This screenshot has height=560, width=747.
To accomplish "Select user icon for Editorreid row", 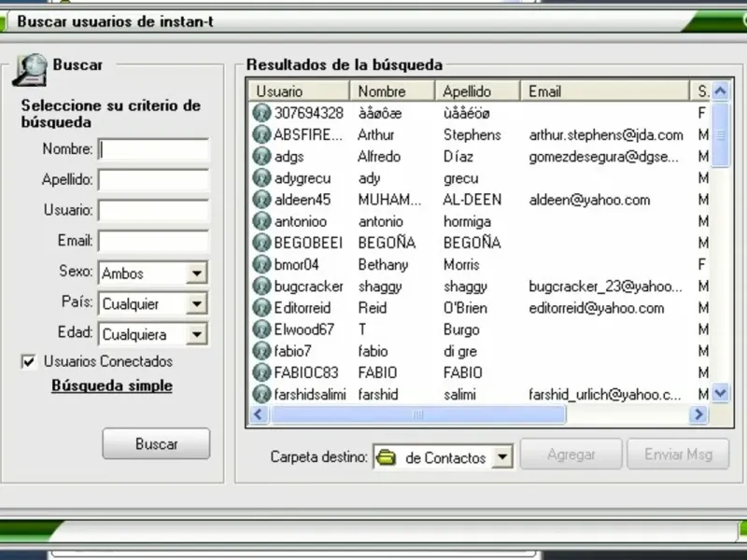I will [261, 308].
